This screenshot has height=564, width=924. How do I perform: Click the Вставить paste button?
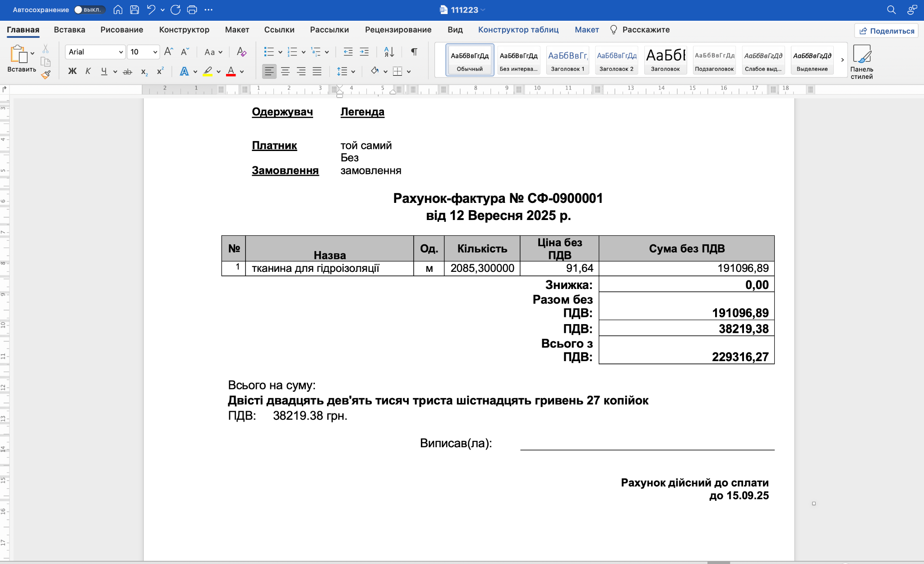[x=21, y=59]
